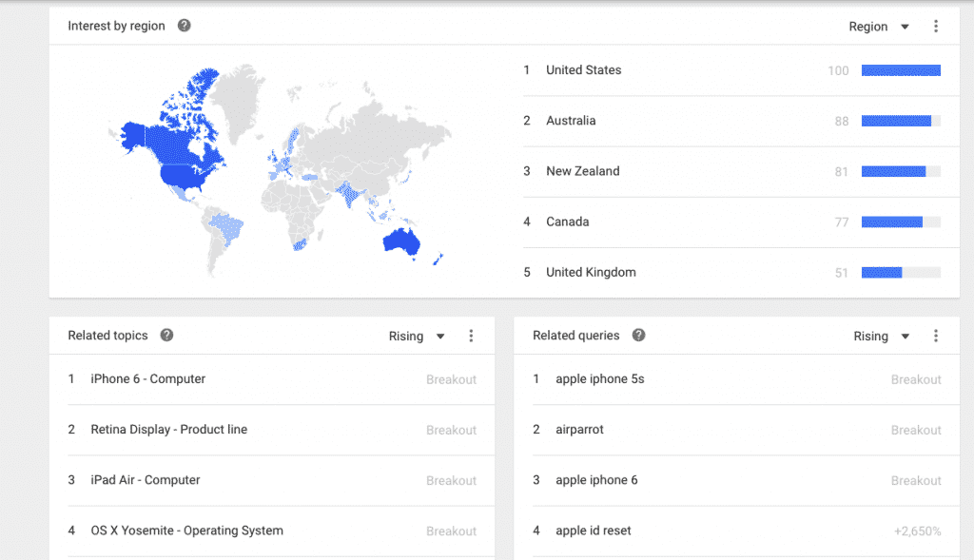The width and height of the screenshot is (974, 560).
Task: Click the Interest by region heading
Action: tap(116, 26)
